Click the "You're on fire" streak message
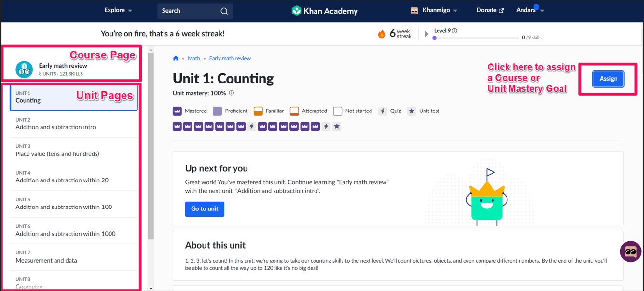This screenshot has width=644, height=291. (x=163, y=34)
